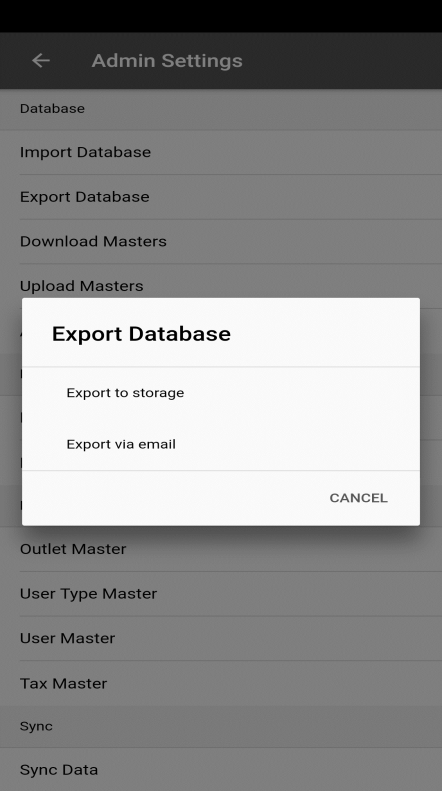The image size is (442, 791).
Task: Open User Master entry
Action: [221, 638]
